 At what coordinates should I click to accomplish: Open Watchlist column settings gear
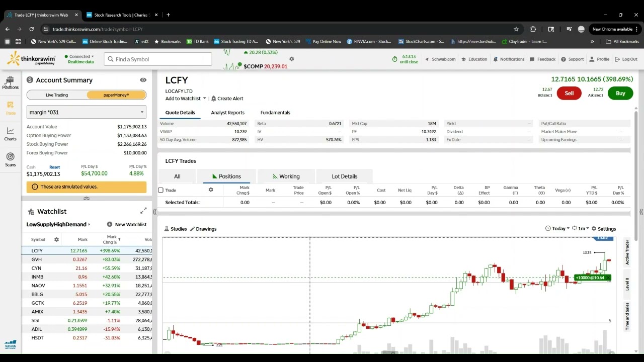coord(56,240)
